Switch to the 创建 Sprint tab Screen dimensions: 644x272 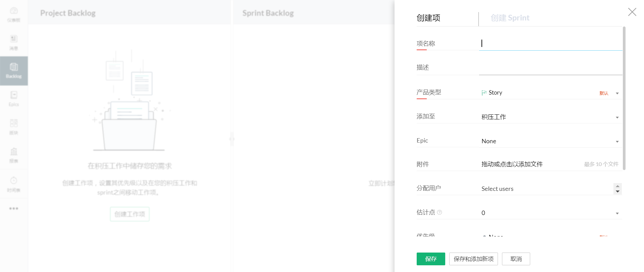pos(510,18)
